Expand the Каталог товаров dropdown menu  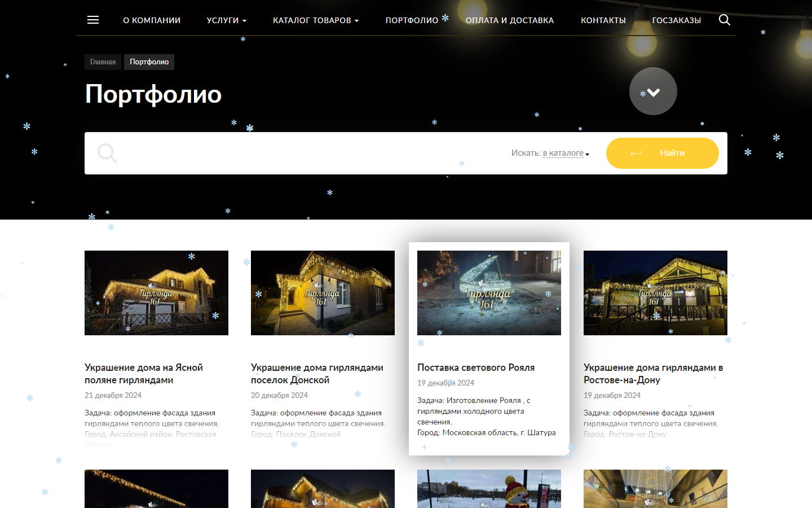(x=315, y=20)
